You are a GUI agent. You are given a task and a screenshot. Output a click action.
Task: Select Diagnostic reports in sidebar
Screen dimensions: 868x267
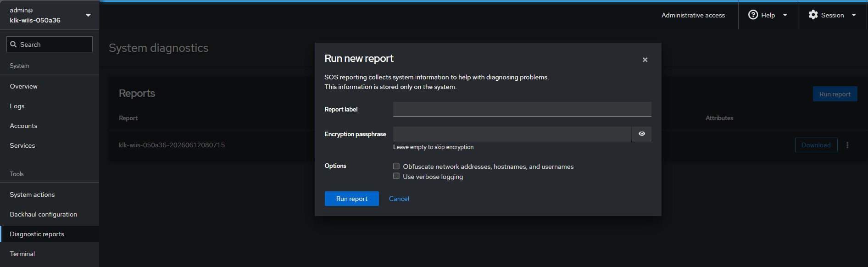[50, 234]
